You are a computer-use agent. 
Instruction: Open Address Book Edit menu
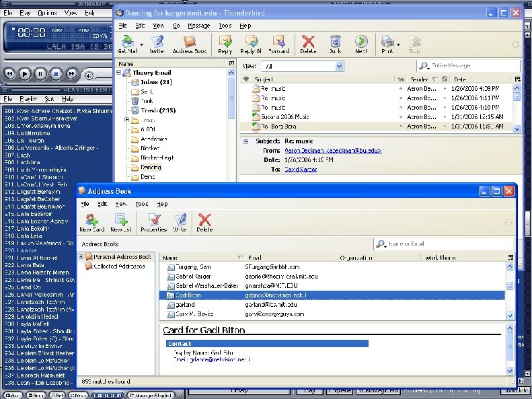pos(102,204)
